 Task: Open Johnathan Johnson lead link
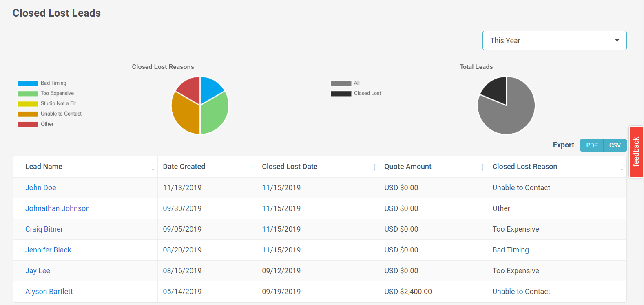coord(57,208)
